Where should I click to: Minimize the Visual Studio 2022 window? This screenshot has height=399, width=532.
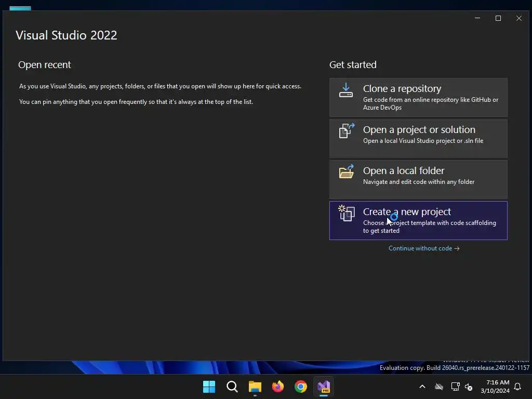(477, 18)
